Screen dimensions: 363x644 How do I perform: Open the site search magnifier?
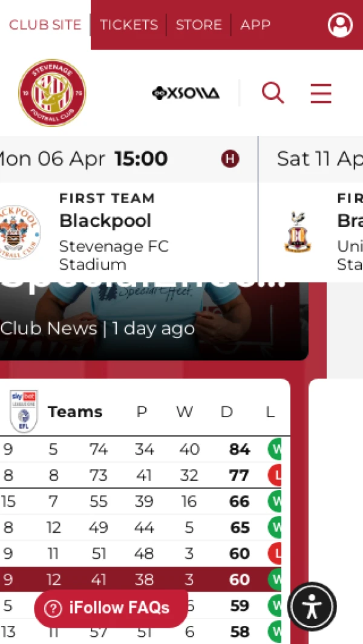[x=272, y=93]
